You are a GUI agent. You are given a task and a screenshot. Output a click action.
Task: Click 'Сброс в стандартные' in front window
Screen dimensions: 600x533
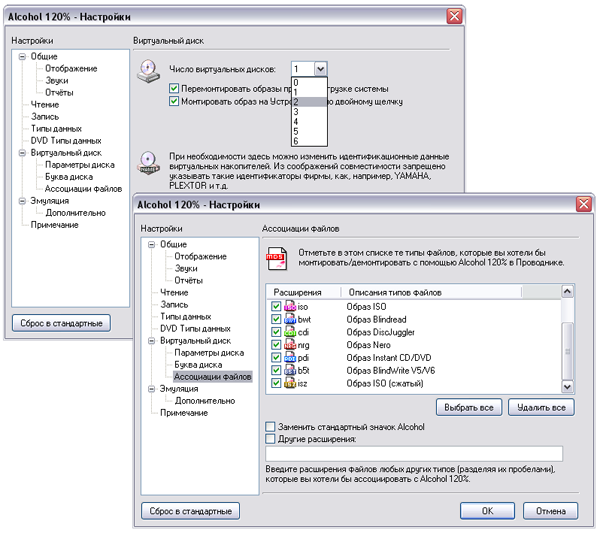coord(191,511)
